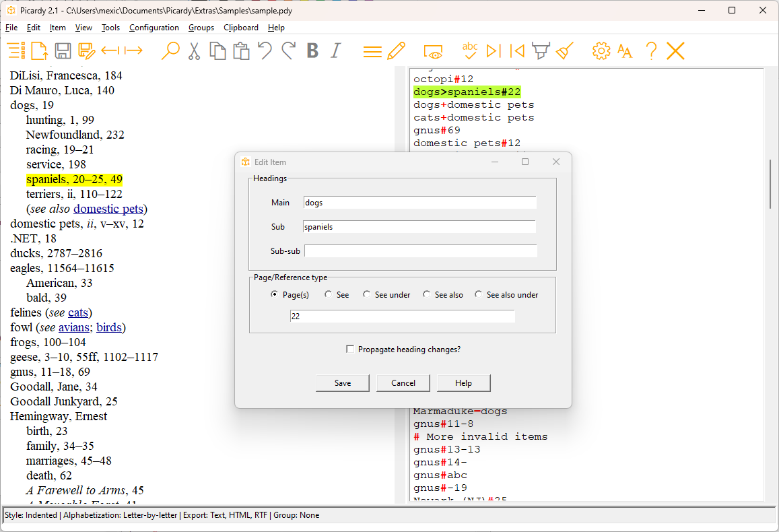This screenshot has width=779, height=532.
Task: Click the jump to end arrow icon
Action: click(494, 51)
